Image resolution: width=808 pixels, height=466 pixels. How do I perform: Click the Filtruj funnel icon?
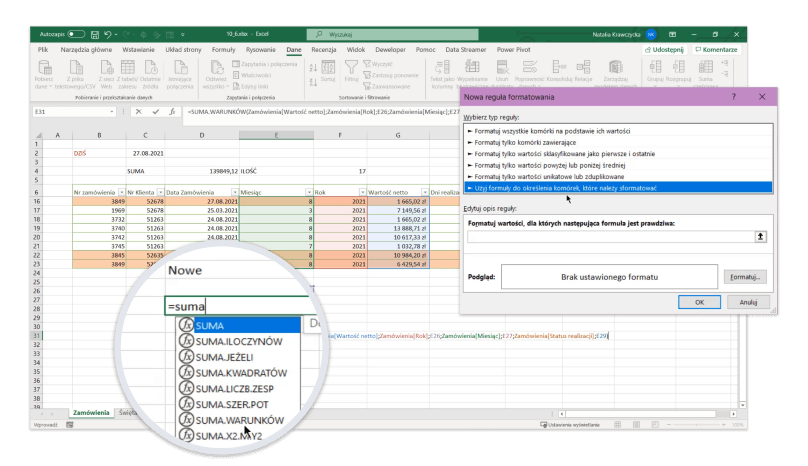tap(351, 69)
